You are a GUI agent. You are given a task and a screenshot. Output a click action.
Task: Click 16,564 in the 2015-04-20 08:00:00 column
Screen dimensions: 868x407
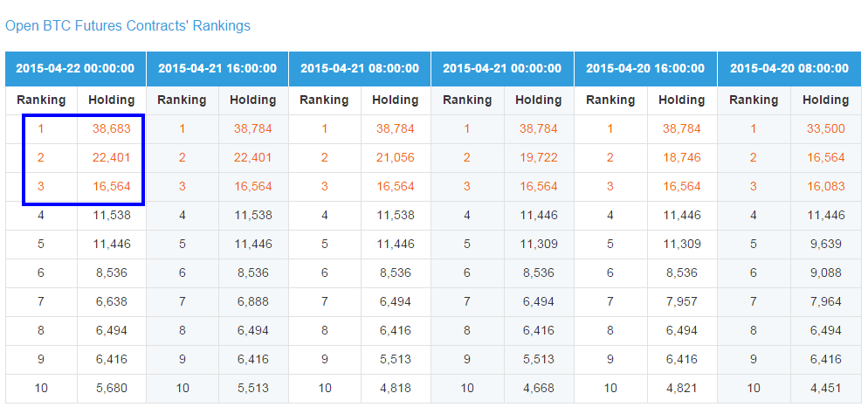pos(825,158)
